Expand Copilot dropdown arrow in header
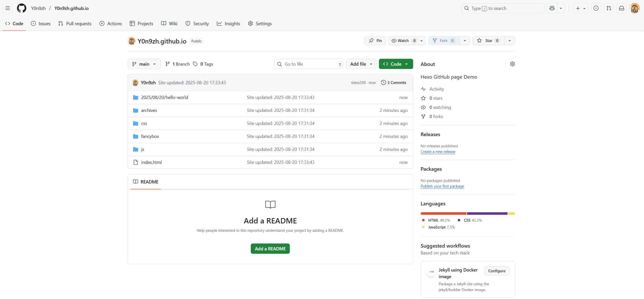The height and width of the screenshot is (299, 644). 561,8
